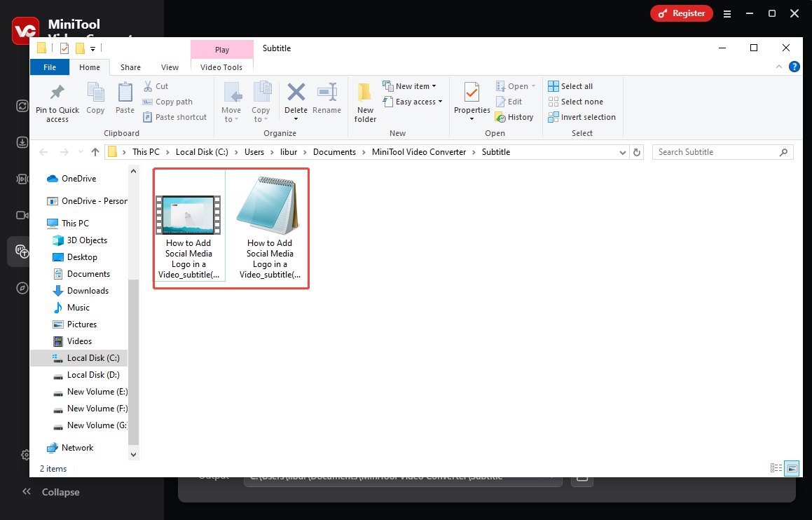Open recent locations dropdown arrow
The height and width of the screenshot is (520, 812).
[81, 152]
